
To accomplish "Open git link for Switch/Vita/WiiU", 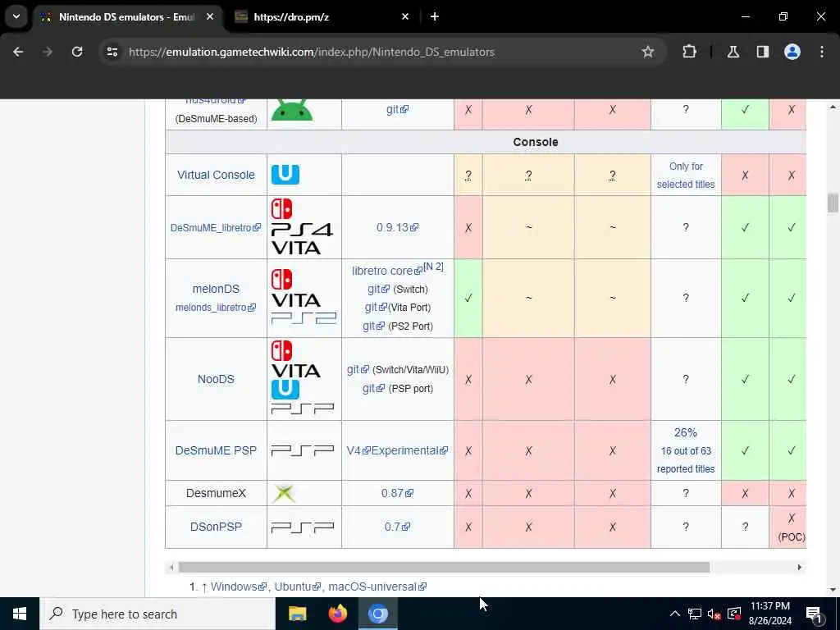I will pyautogui.click(x=358, y=370).
